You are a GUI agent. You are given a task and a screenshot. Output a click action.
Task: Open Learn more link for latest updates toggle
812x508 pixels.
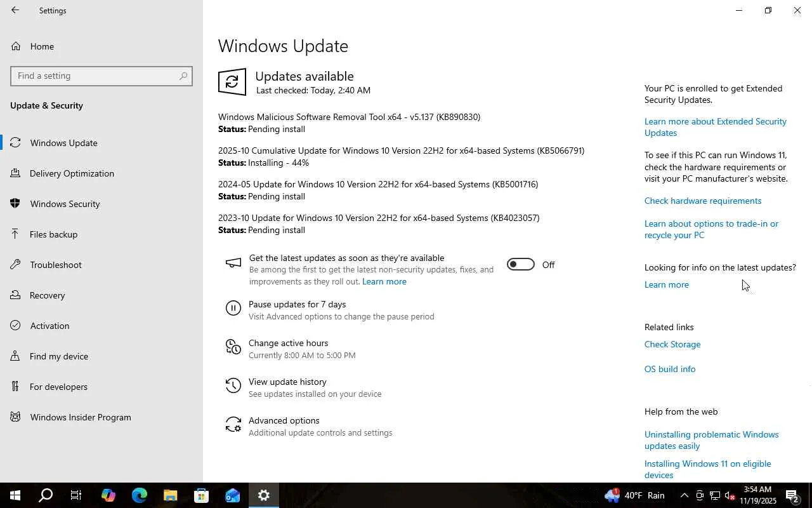click(384, 281)
